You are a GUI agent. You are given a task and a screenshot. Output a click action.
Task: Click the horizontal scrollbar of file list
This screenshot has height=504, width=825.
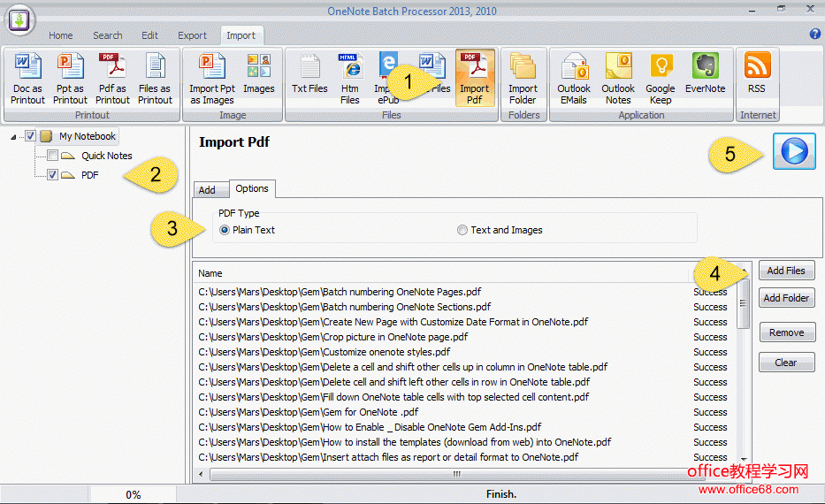pos(456,474)
